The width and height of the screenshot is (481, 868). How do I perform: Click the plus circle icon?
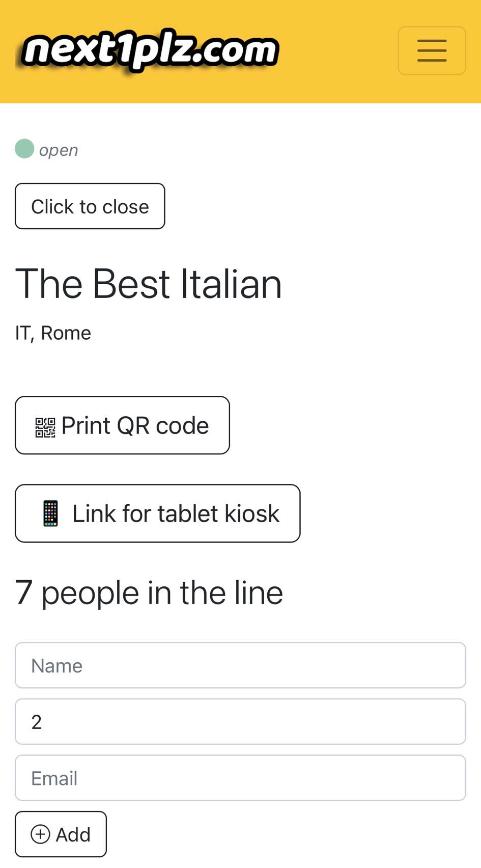[40, 834]
